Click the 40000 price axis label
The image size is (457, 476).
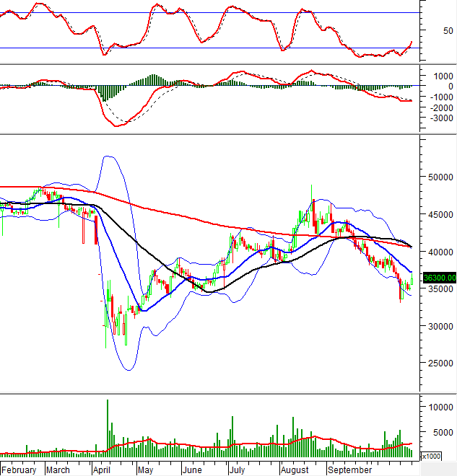coord(438,252)
